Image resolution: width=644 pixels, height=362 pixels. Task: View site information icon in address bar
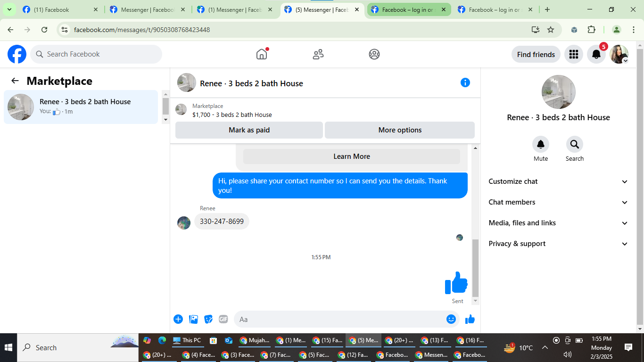click(x=65, y=30)
